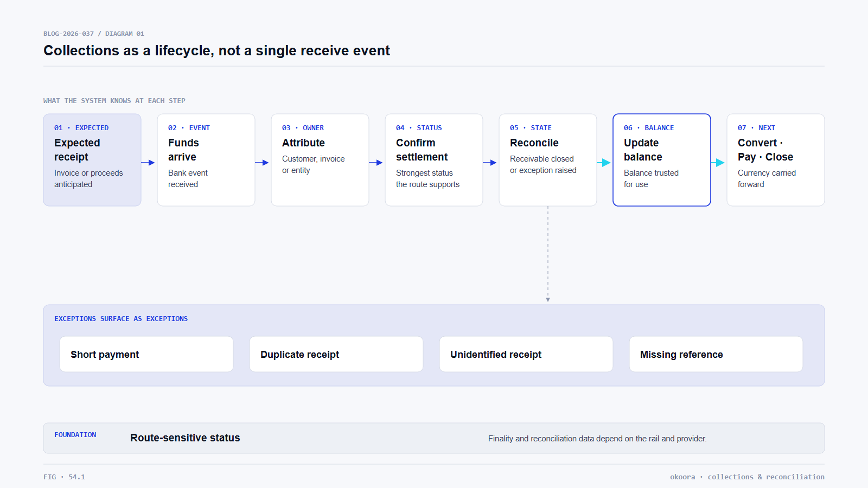Open the Duplicate receipt exception card
The width and height of the screenshot is (868, 488).
(336, 354)
